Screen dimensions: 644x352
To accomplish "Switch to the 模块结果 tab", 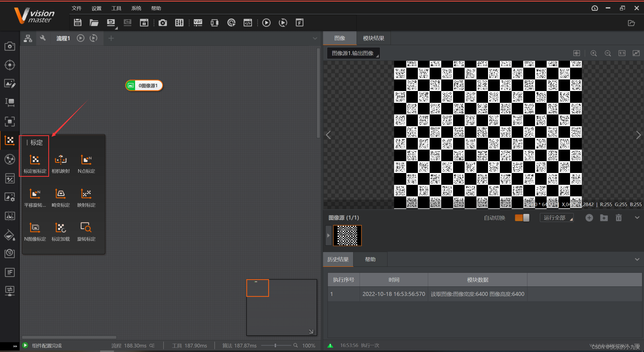I will [x=373, y=38].
